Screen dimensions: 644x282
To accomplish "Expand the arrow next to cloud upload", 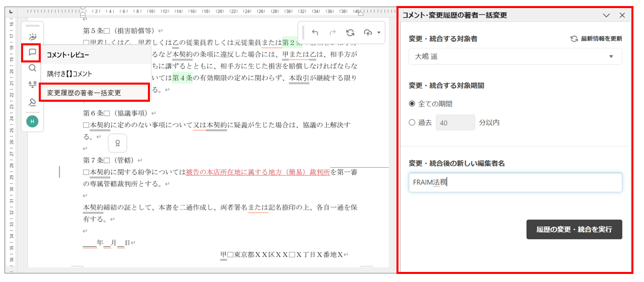I will (378, 33).
